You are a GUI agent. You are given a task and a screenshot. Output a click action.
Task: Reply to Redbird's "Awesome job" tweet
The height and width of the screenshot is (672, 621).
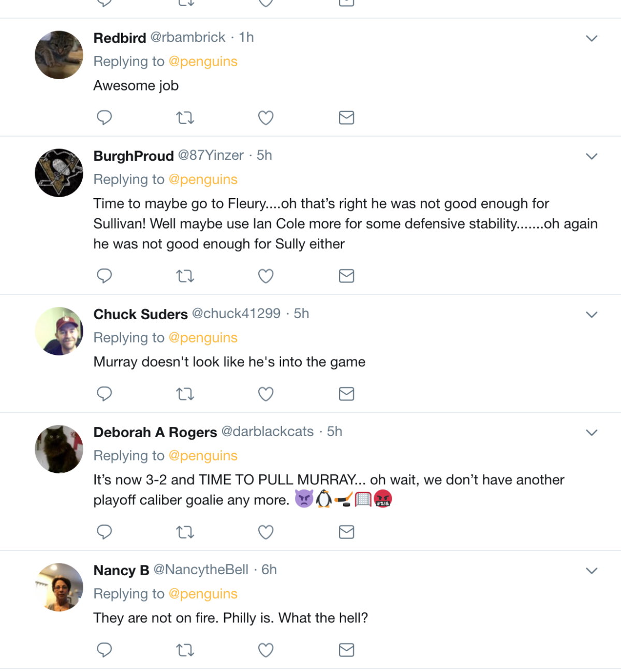105,117
